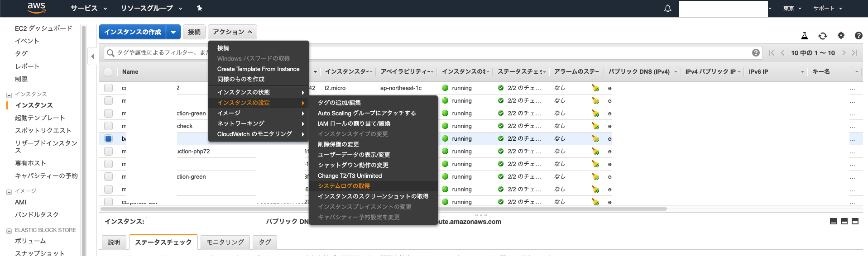Screen dimensions: 868x256
Task: Set details pane to half-height layout
Action: pos(844,221)
